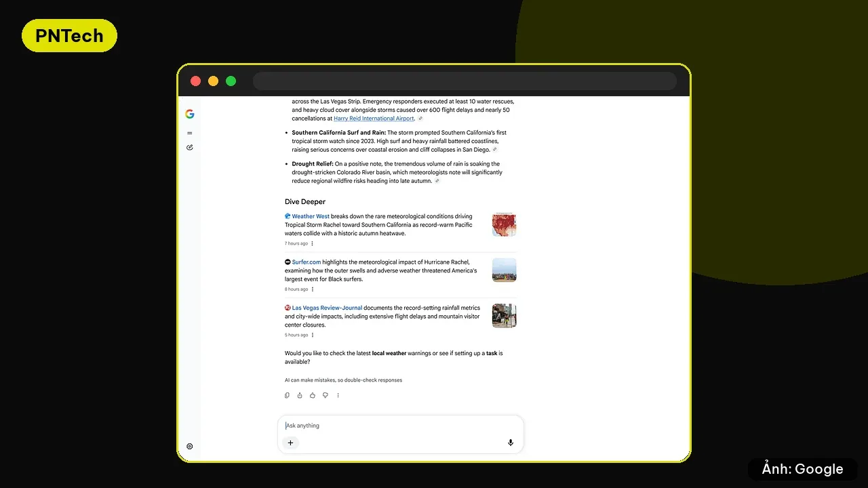Click the Review-Journal street thumbnail
868x488 pixels.
pos(504,316)
